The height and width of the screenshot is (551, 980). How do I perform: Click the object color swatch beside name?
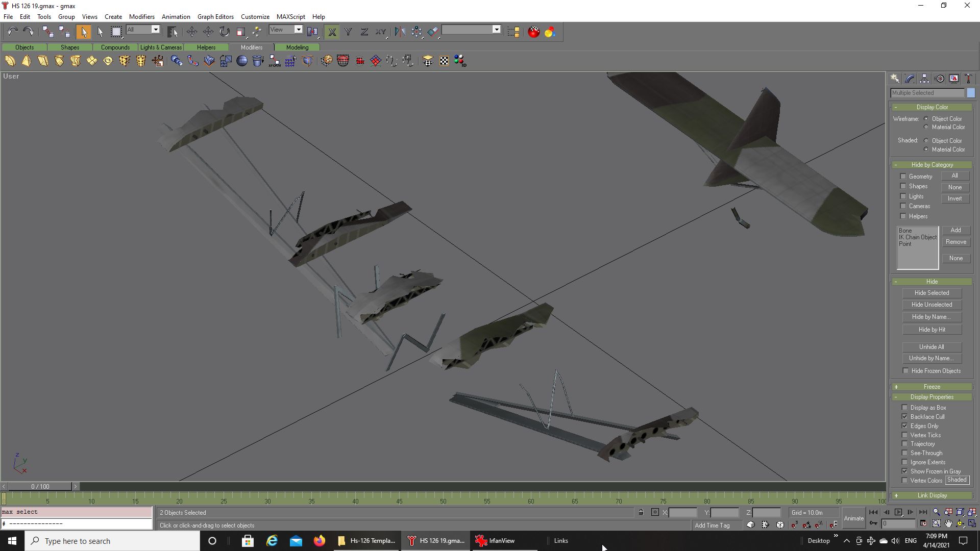pos(971,93)
